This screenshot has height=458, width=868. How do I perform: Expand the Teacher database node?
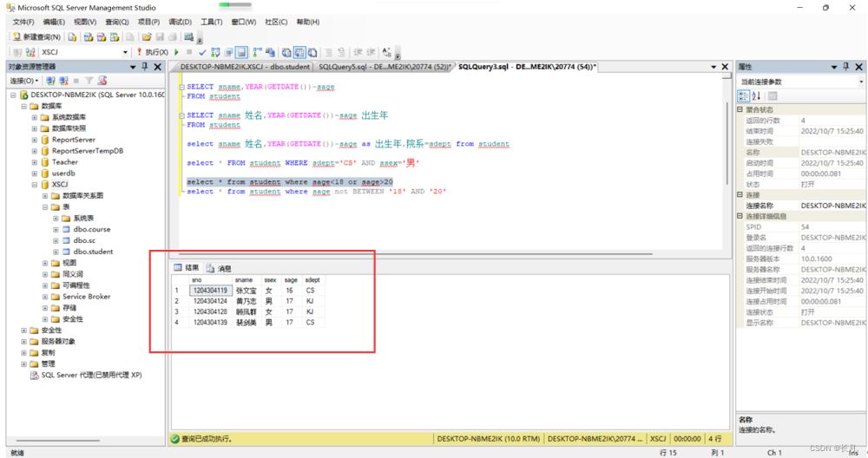(x=34, y=161)
